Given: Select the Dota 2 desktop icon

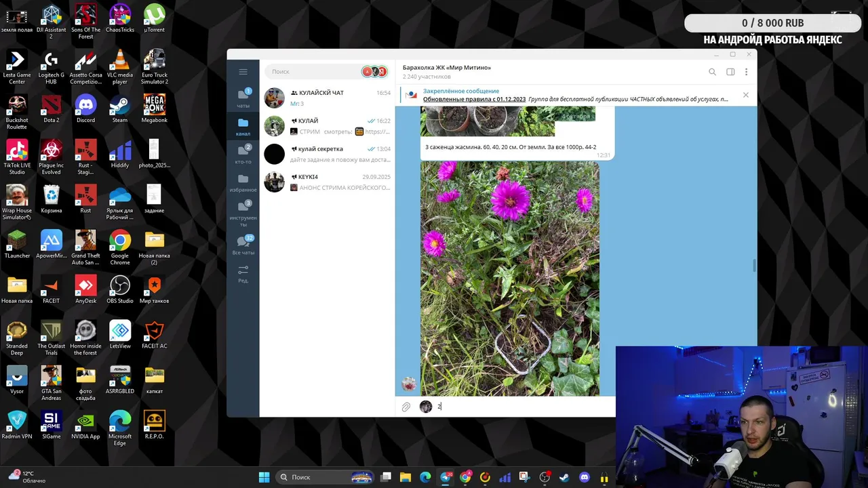Looking at the screenshot, I should point(52,108).
